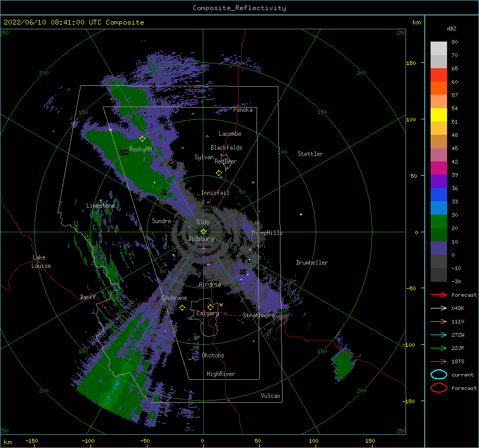479x448 pixels.
Task: Click the Stettler city label
Action: (310, 154)
